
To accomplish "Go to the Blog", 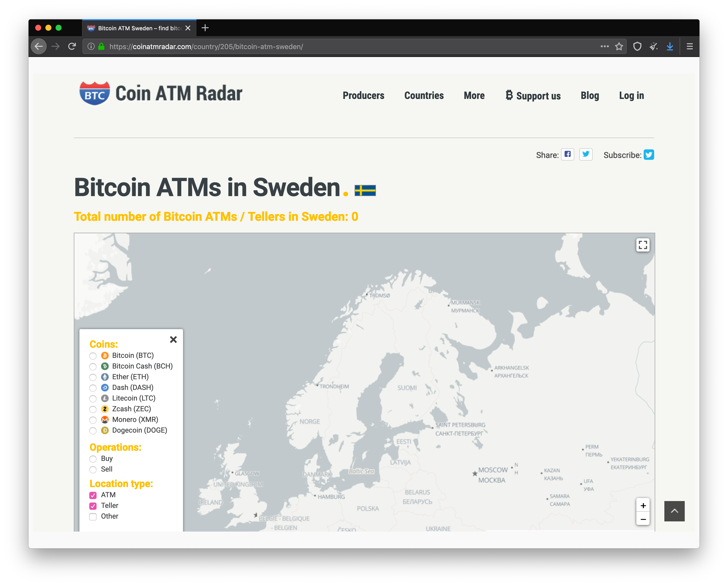I will (590, 96).
